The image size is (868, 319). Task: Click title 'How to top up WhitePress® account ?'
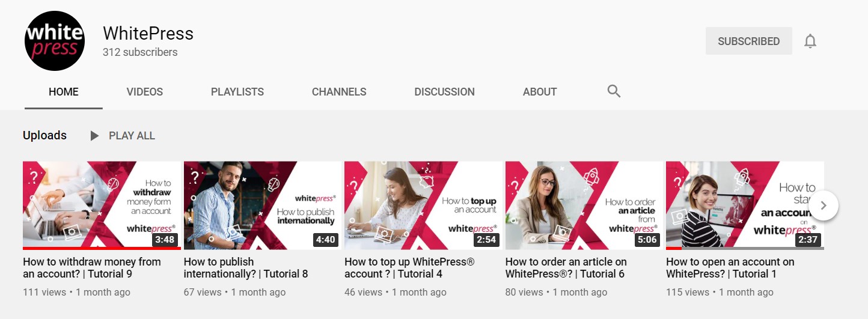(410, 268)
